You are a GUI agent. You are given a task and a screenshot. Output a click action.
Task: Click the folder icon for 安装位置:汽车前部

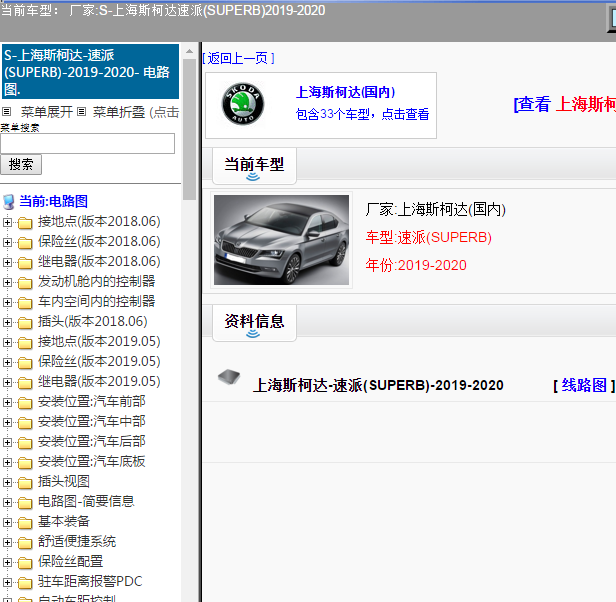[25, 403]
